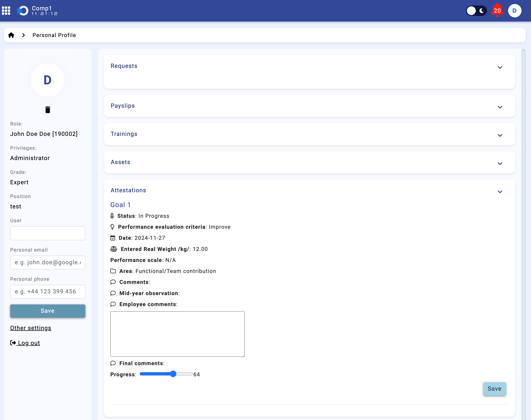Image resolution: width=531 pixels, height=420 pixels.
Task: Save the personal profile details
Action: pos(48,311)
